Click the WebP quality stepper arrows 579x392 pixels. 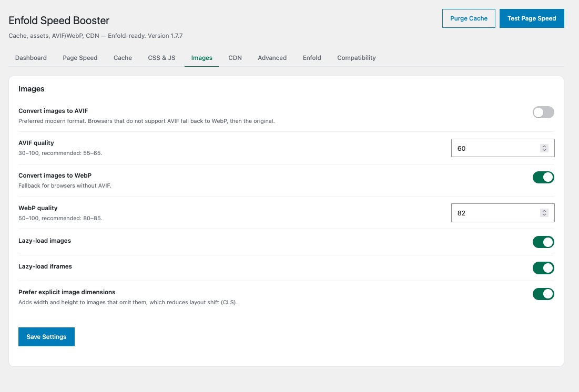(544, 213)
